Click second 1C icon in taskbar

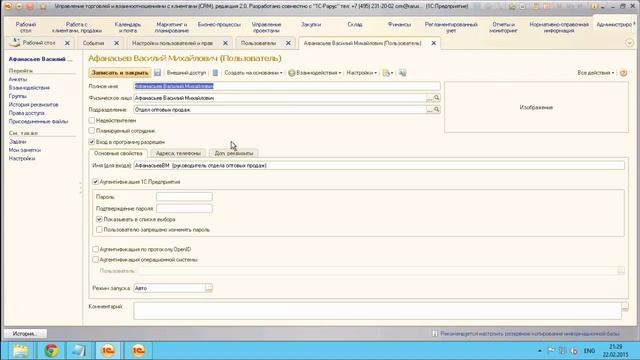tap(138, 351)
